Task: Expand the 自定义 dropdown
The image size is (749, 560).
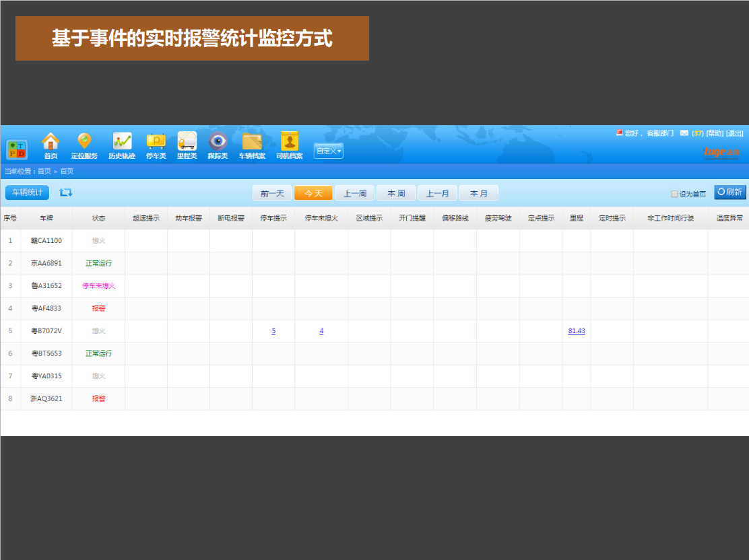Action: (329, 151)
